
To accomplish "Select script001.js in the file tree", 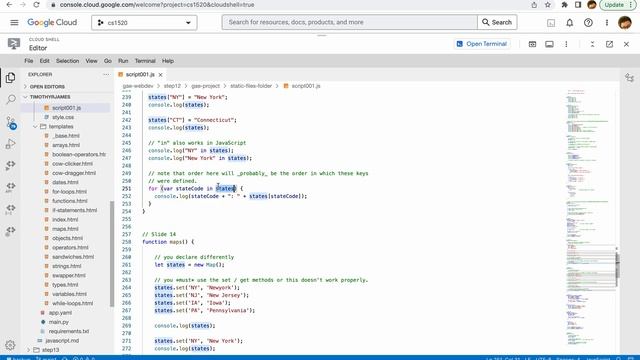I will click(66, 108).
